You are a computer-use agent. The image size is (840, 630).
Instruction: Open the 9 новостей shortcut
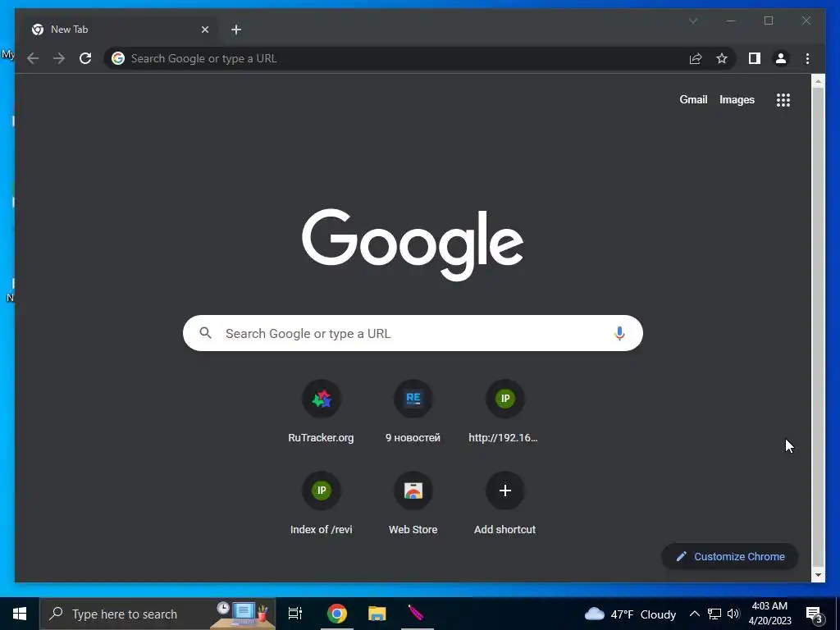pyautogui.click(x=413, y=412)
